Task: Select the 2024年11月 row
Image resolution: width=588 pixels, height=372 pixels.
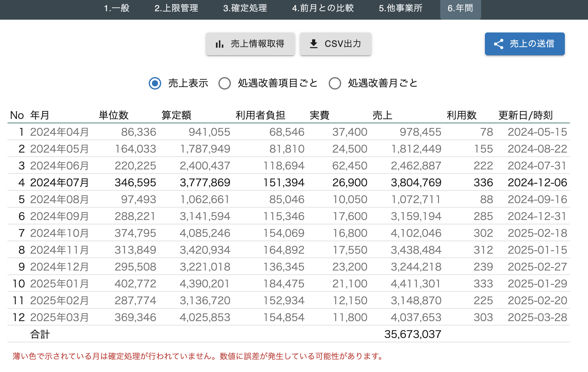Action: click(x=288, y=250)
